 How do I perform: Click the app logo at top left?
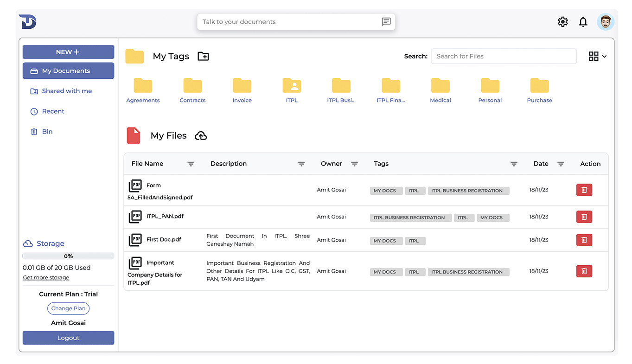27,21
